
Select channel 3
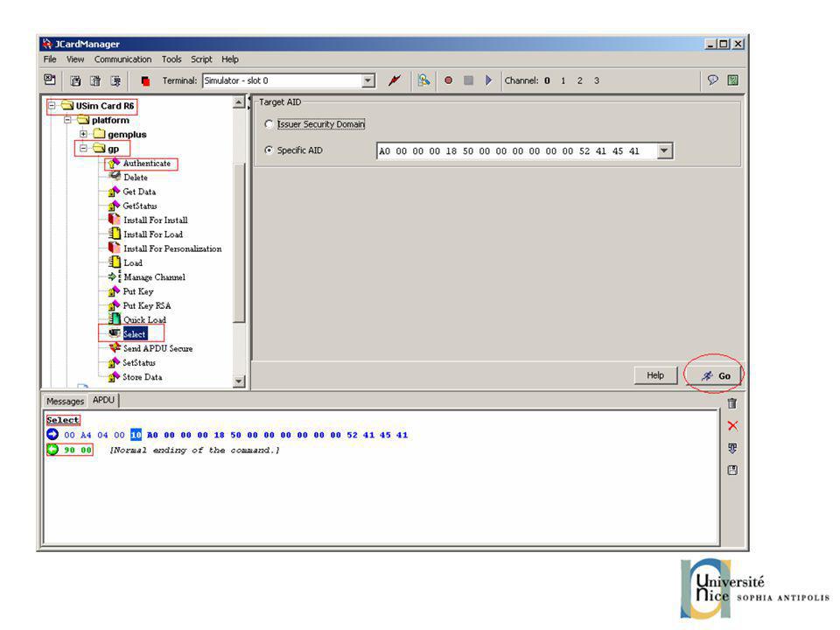pos(596,80)
